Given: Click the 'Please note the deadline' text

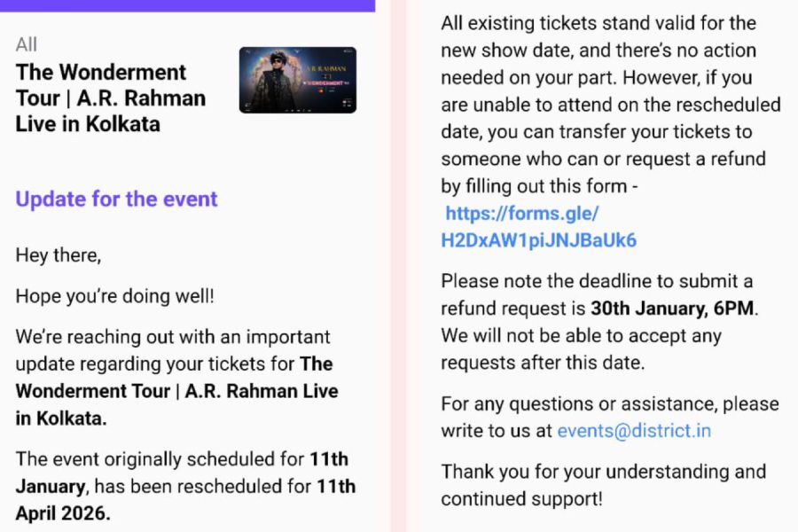Looking at the screenshot, I should [x=596, y=282].
